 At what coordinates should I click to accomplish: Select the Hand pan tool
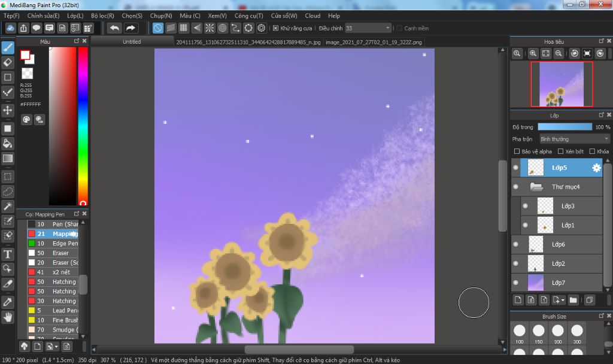[x=8, y=317]
